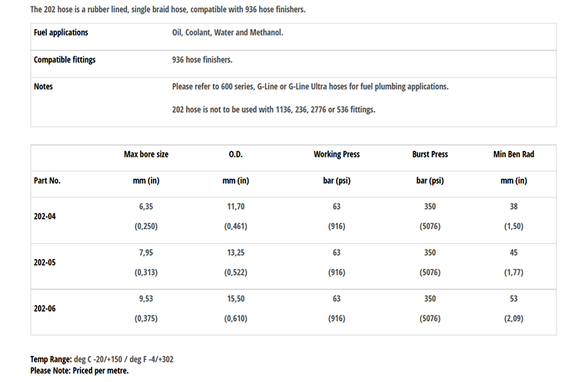
Task: Click the Working Press column header
Action: [x=336, y=154]
